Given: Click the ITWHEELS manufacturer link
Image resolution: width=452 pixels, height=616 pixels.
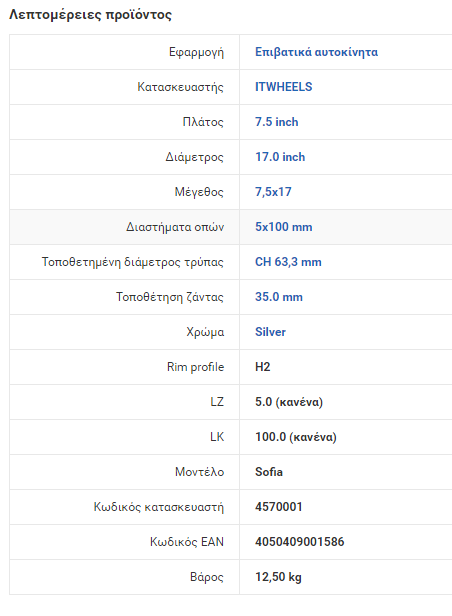Looking at the screenshot, I should pos(284,87).
